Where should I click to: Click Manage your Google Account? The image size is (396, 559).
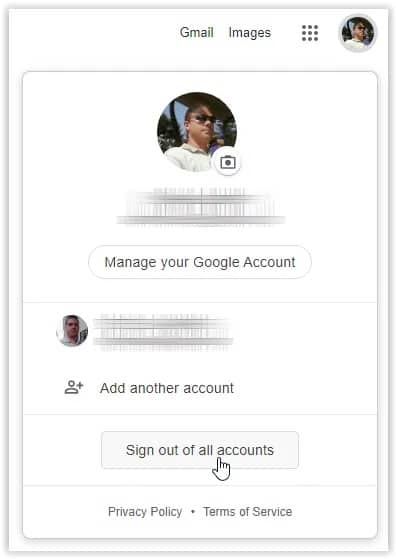[200, 262]
